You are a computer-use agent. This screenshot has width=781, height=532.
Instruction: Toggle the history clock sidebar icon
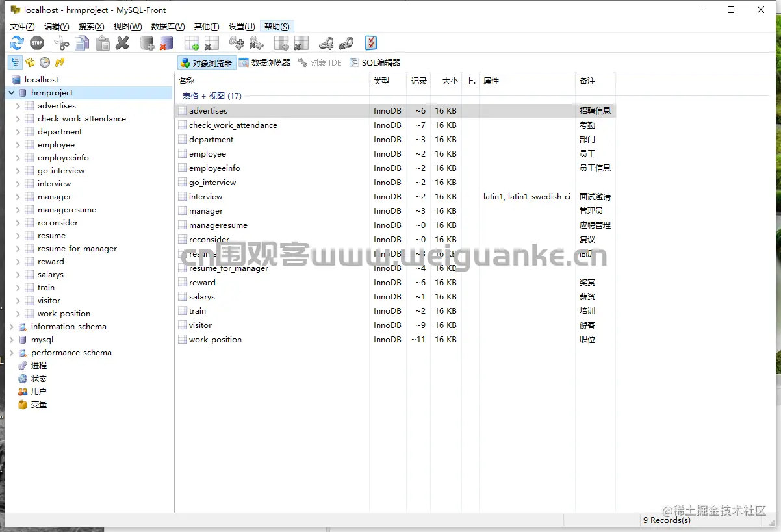[x=45, y=62]
